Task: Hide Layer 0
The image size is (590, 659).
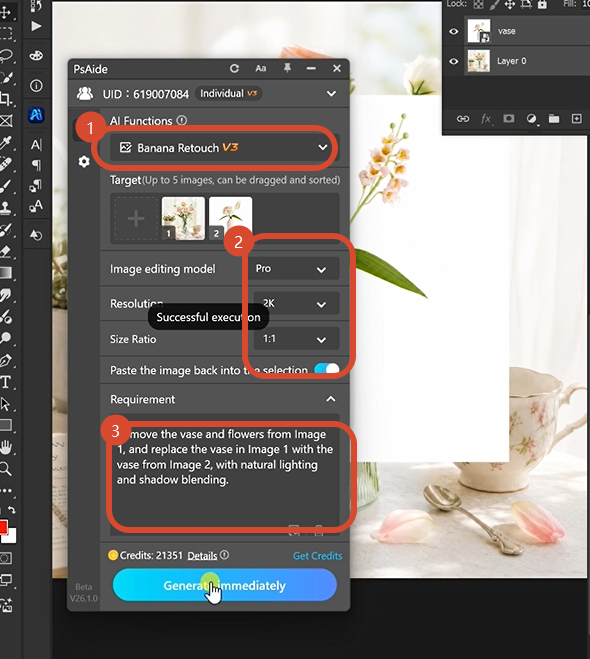Action: [454, 61]
